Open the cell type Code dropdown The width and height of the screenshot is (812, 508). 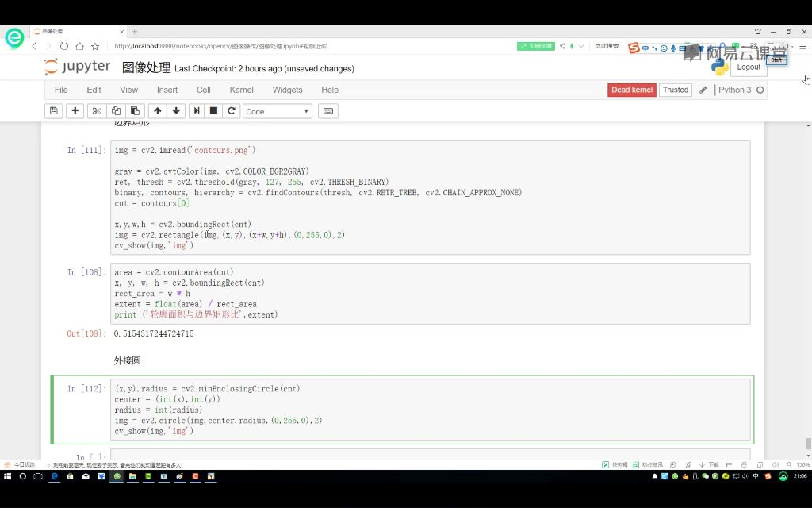pyautogui.click(x=277, y=111)
